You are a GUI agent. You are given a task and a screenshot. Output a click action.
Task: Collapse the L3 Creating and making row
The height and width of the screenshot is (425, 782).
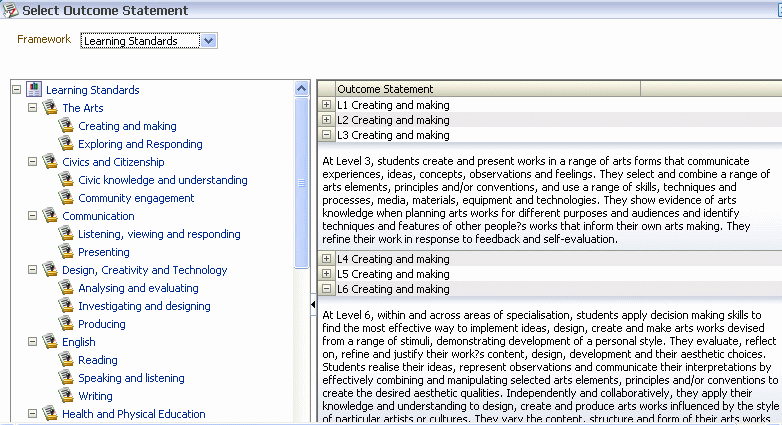(326, 135)
